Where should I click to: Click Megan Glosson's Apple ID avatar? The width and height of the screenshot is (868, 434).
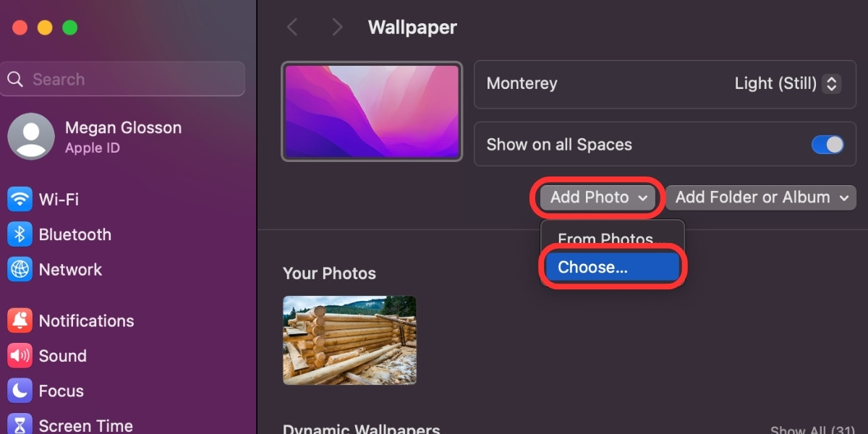point(32,136)
